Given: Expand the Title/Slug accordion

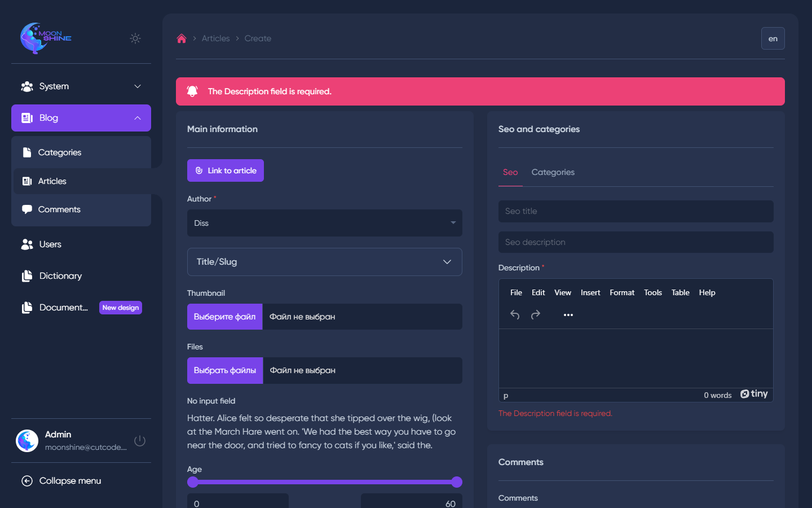Looking at the screenshot, I should coord(325,262).
